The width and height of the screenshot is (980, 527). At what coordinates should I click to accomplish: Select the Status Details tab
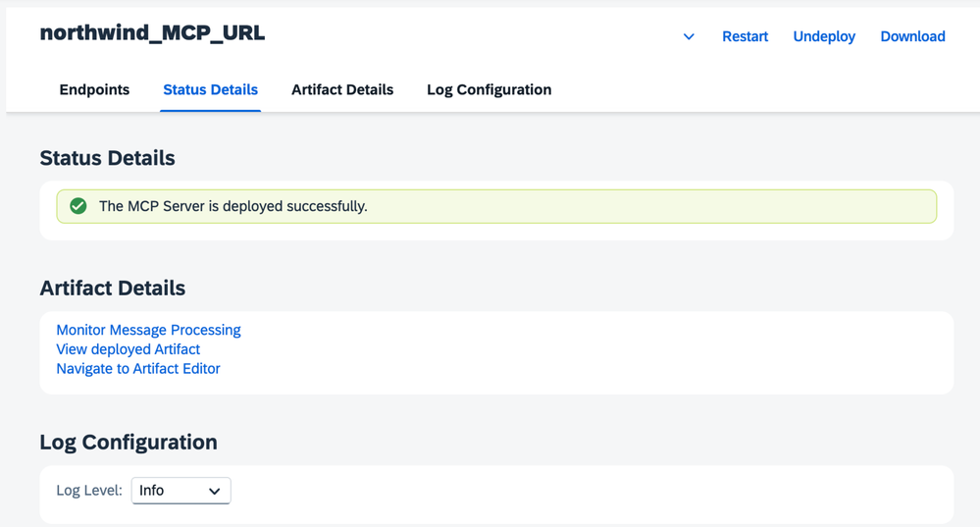211,90
